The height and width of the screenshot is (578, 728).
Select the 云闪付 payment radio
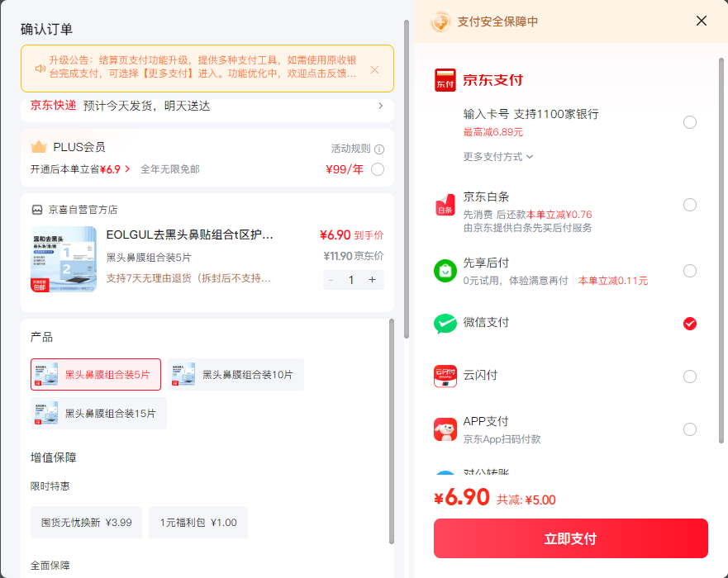click(689, 377)
